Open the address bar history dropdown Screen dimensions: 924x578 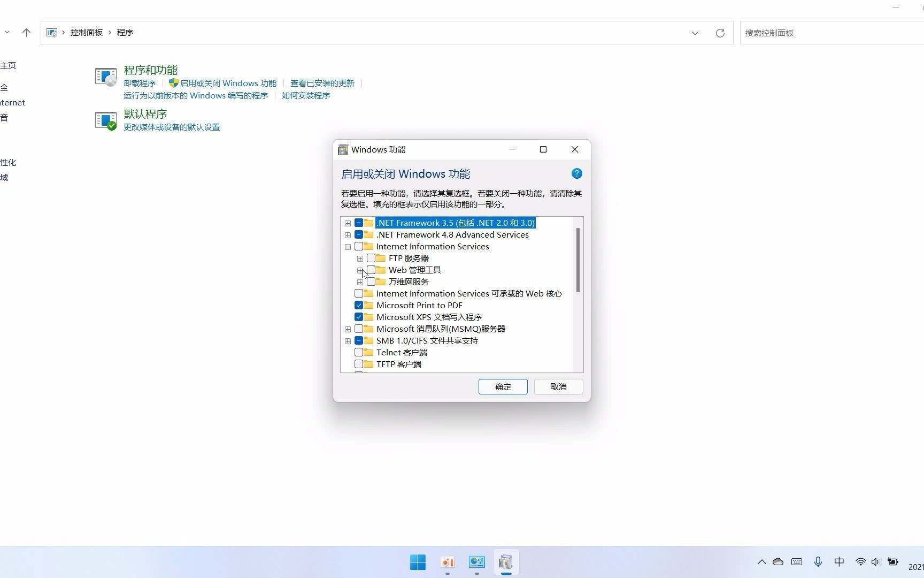click(695, 33)
